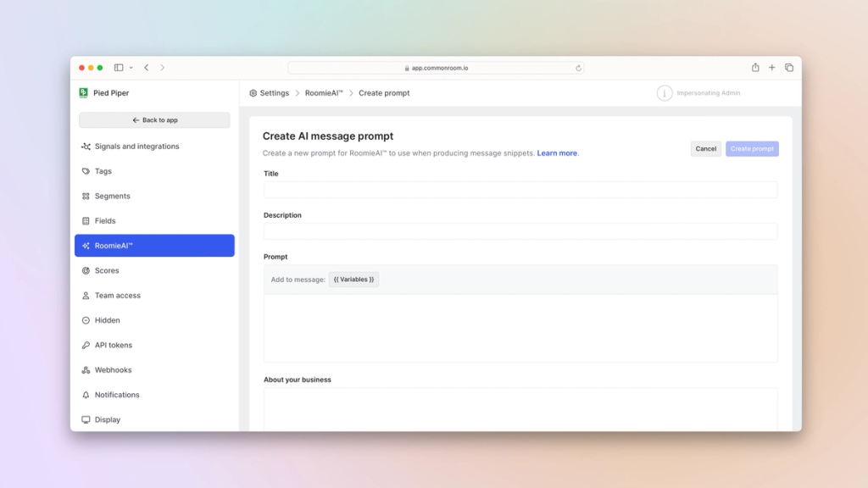The image size is (868, 488).
Task: Click the Fields sidebar icon
Action: pos(86,221)
